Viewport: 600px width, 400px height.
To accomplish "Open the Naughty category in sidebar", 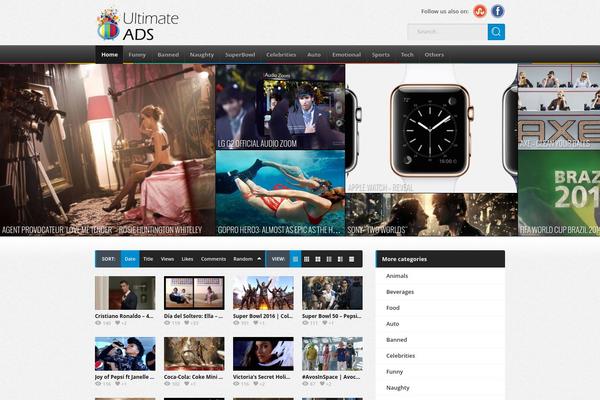I will [x=398, y=388].
